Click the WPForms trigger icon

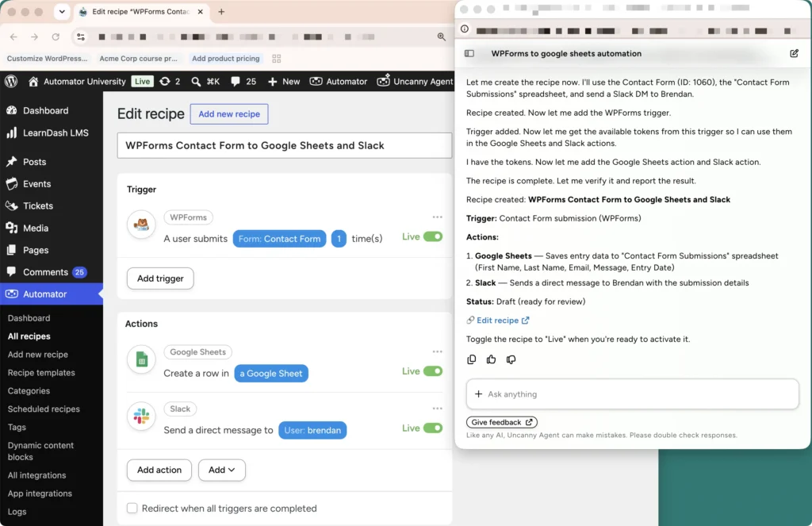coord(141,225)
